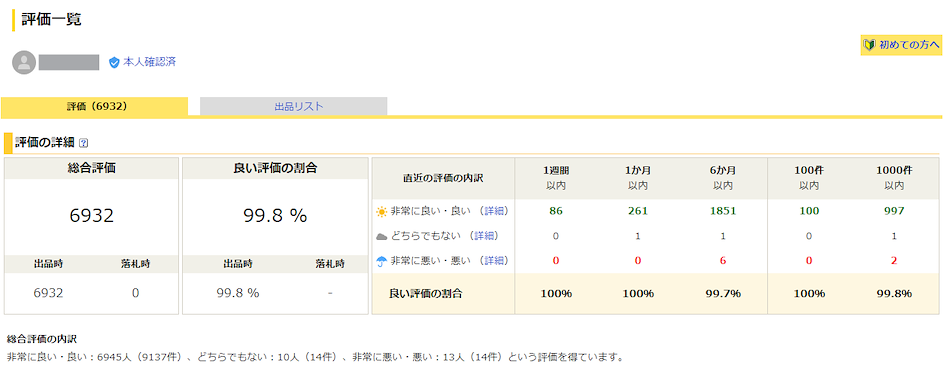944x365 pixels.
Task: Click the 直近の評価の内訳 header cell
Action: (x=442, y=178)
